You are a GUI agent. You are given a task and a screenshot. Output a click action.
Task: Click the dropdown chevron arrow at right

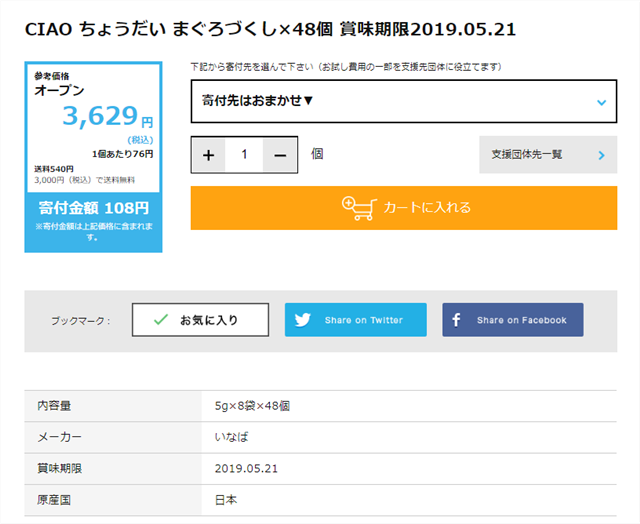click(601, 102)
